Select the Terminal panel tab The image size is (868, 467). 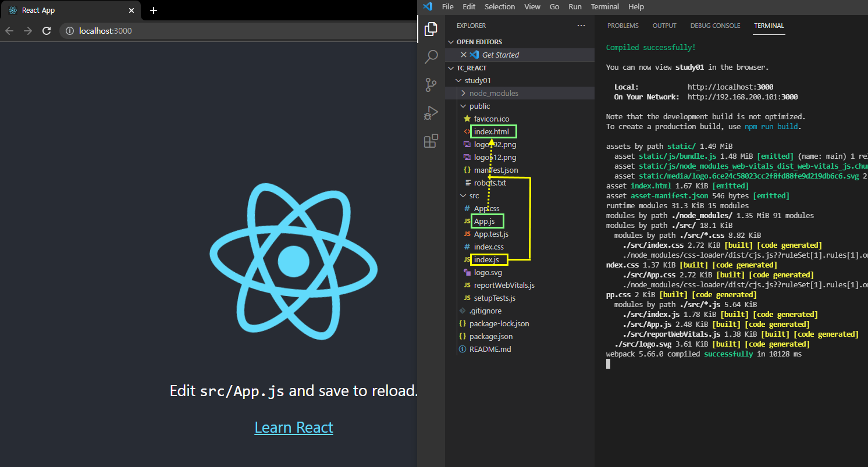[769, 26]
